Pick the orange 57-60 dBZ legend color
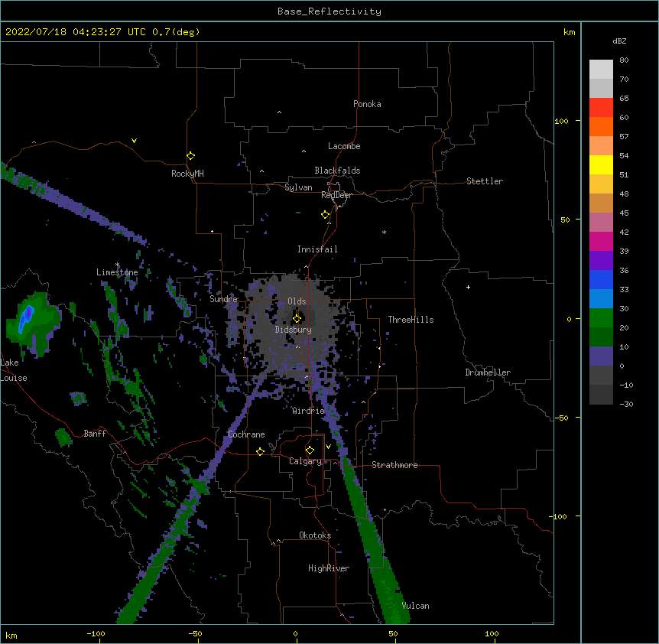This screenshot has width=659, height=644. 601,126
